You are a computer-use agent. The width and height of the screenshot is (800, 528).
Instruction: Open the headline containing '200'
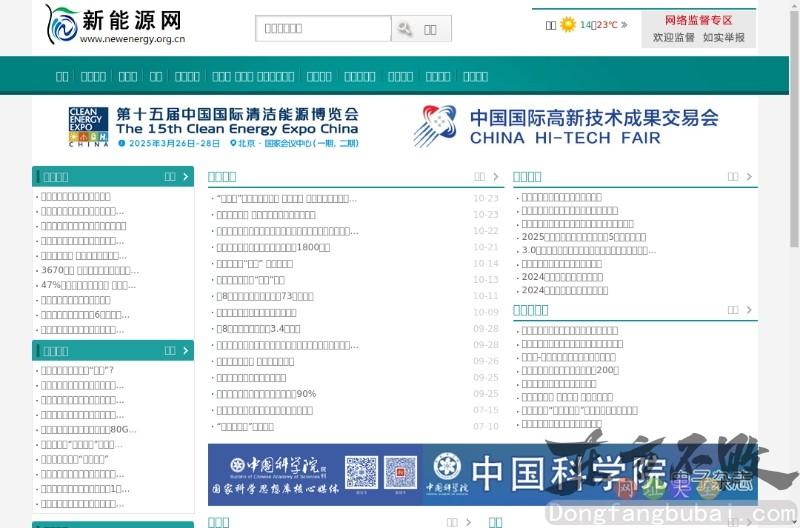(x=570, y=370)
